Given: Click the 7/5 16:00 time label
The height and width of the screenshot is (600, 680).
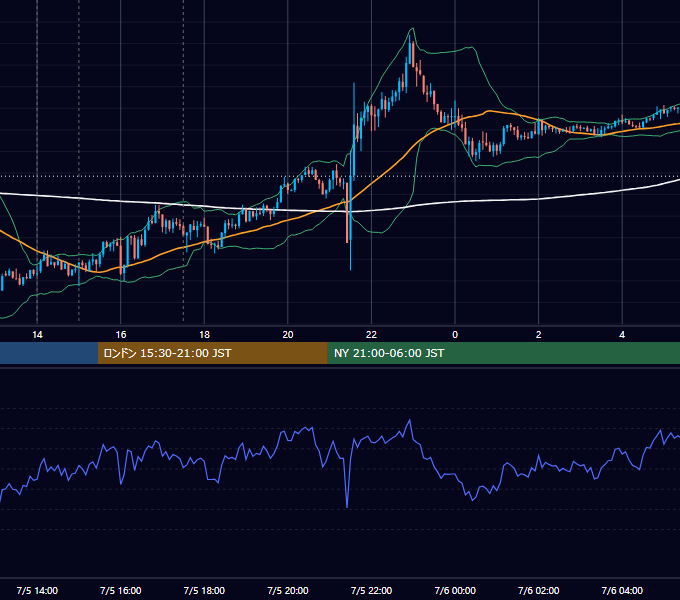Looking at the screenshot, I should [x=121, y=590].
